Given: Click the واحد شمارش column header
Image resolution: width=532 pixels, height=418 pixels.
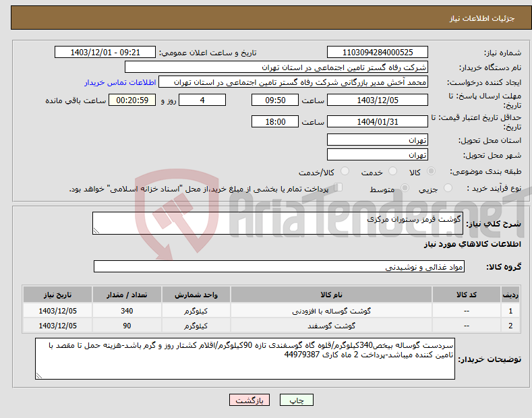Looking at the screenshot, I should [x=196, y=295].
